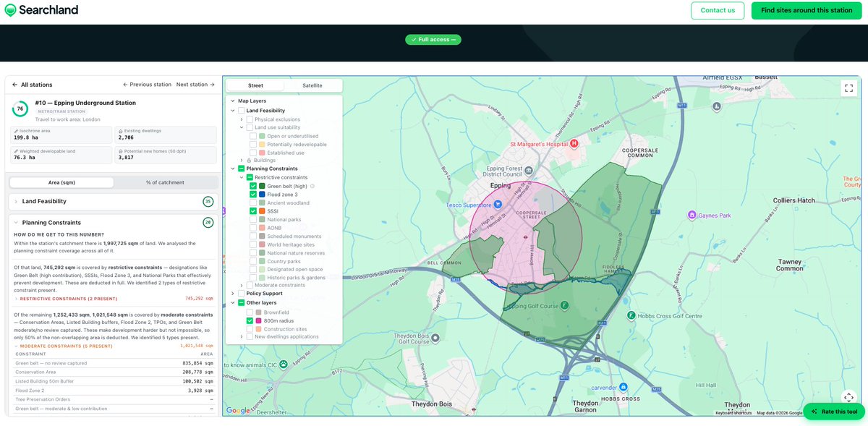Collapse the Restrictive constraints layer group
Viewport: 868px width, 426px height.
(242, 177)
